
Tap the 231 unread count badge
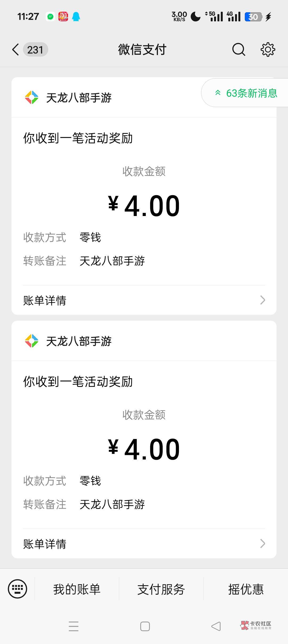pos(35,50)
